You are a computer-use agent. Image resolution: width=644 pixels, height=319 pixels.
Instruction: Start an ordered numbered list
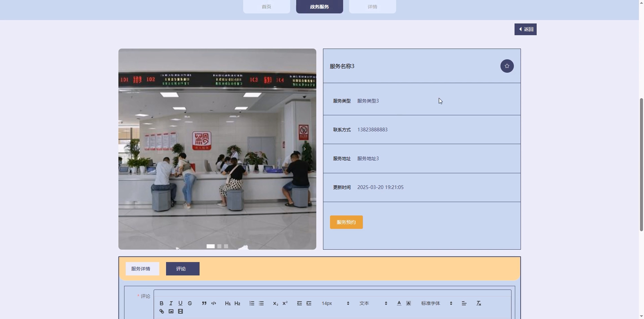pos(252,303)
